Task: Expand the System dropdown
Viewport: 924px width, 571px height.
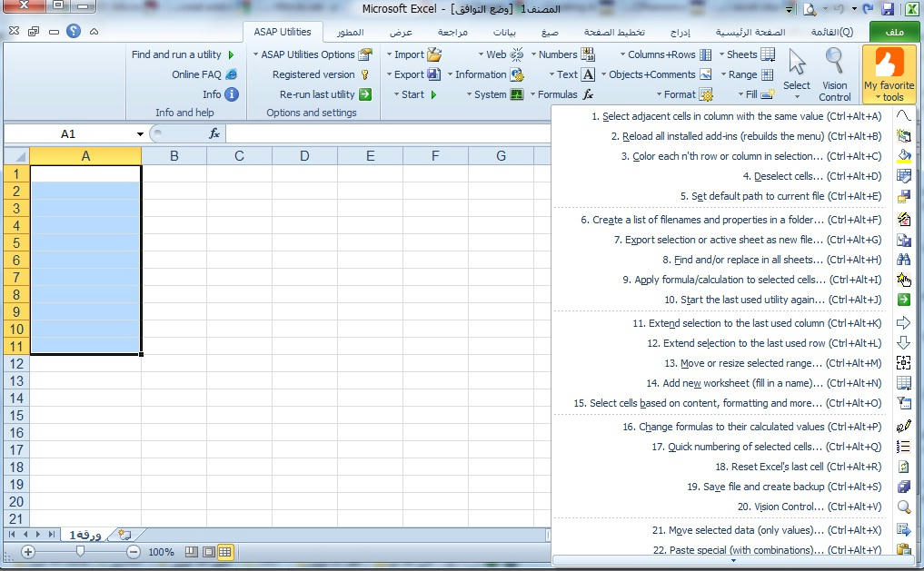Action: coord(495,94)
